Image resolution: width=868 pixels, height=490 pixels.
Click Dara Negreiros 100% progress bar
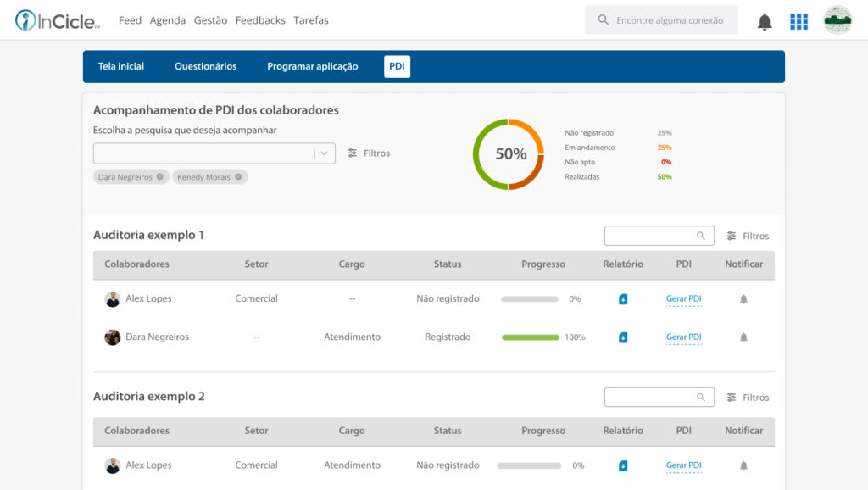531,337
